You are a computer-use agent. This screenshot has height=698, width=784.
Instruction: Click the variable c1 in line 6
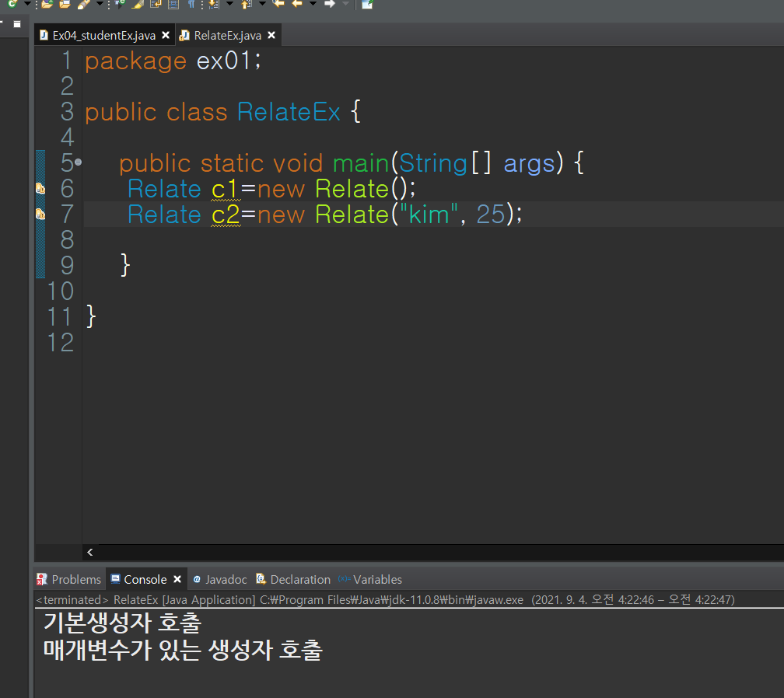[224, 190]
